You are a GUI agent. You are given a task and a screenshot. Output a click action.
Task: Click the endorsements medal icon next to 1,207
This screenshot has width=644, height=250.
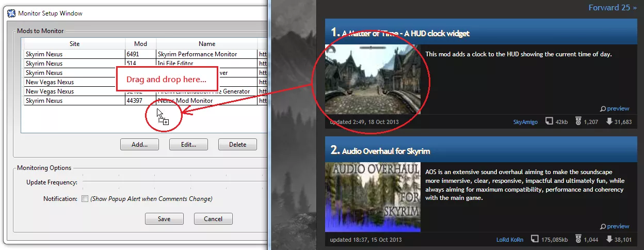click(578, 122)
